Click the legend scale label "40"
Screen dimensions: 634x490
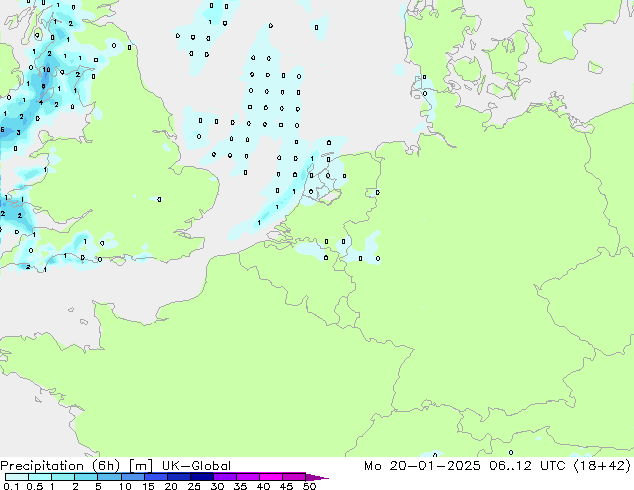(x=263, y=486)
